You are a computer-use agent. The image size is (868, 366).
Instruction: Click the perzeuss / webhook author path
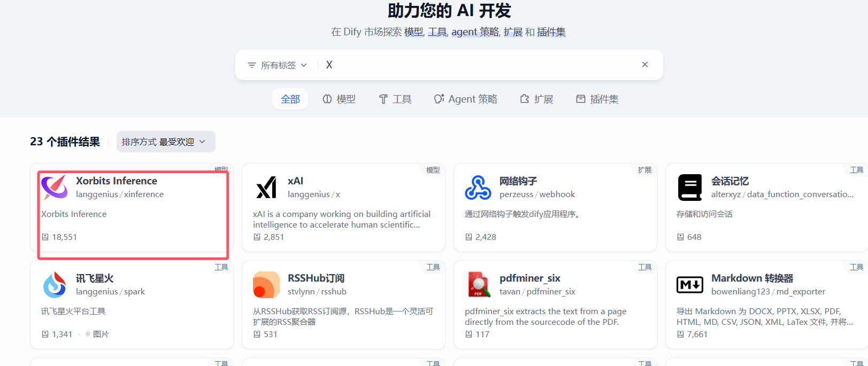pyautogui.click(x=537, y=194)
